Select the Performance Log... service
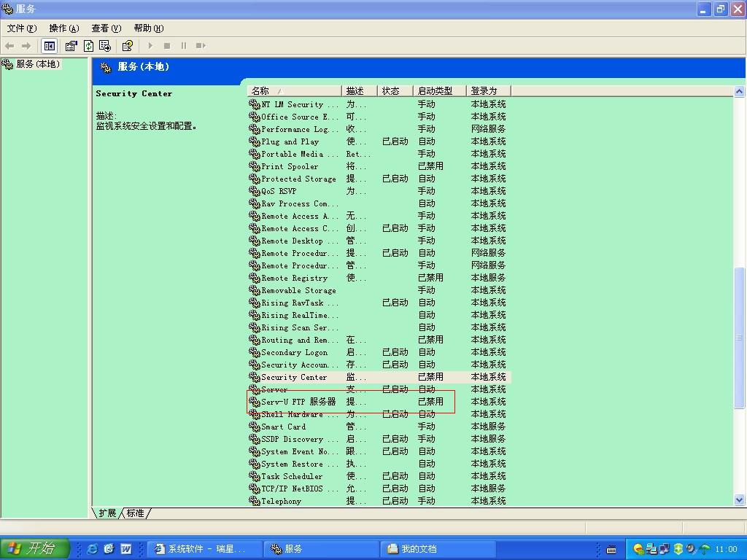747x560 pixels. (379, 129)
